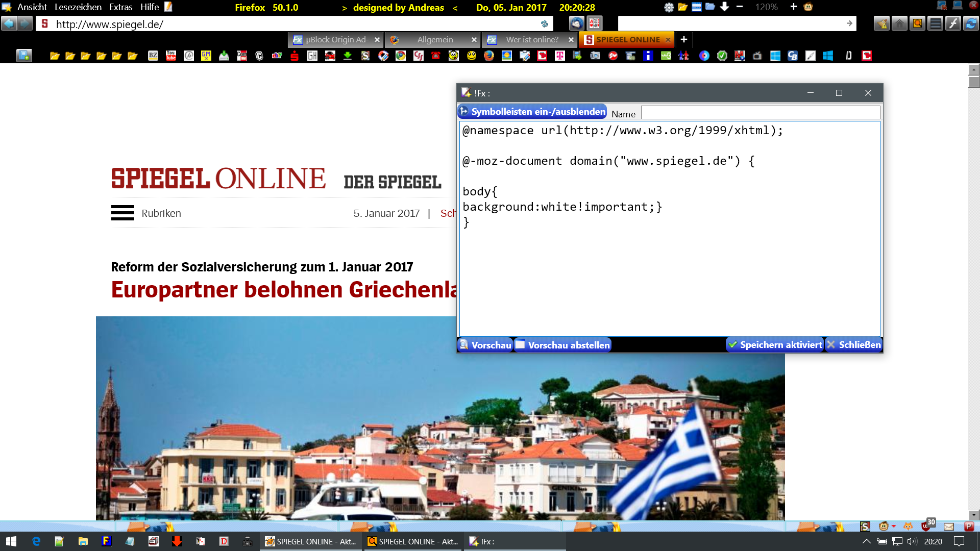This screenshot has height=551, width=980.
Task: Click the Vorschau button
Action: pos(485,345)
